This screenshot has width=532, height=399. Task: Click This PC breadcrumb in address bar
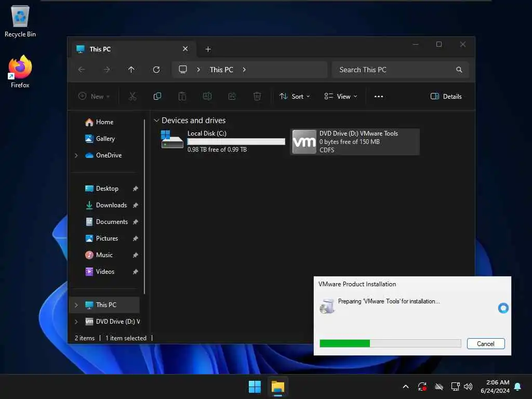(x=221, y=70)
